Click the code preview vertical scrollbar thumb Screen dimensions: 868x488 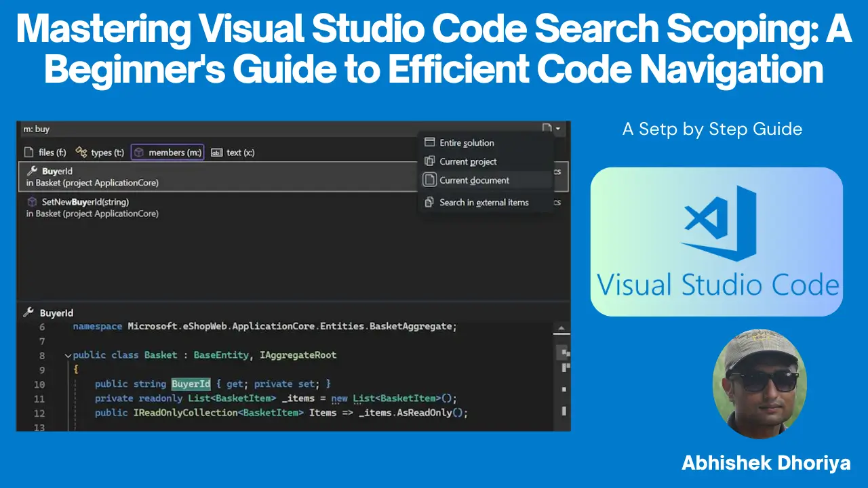[561, 353]
